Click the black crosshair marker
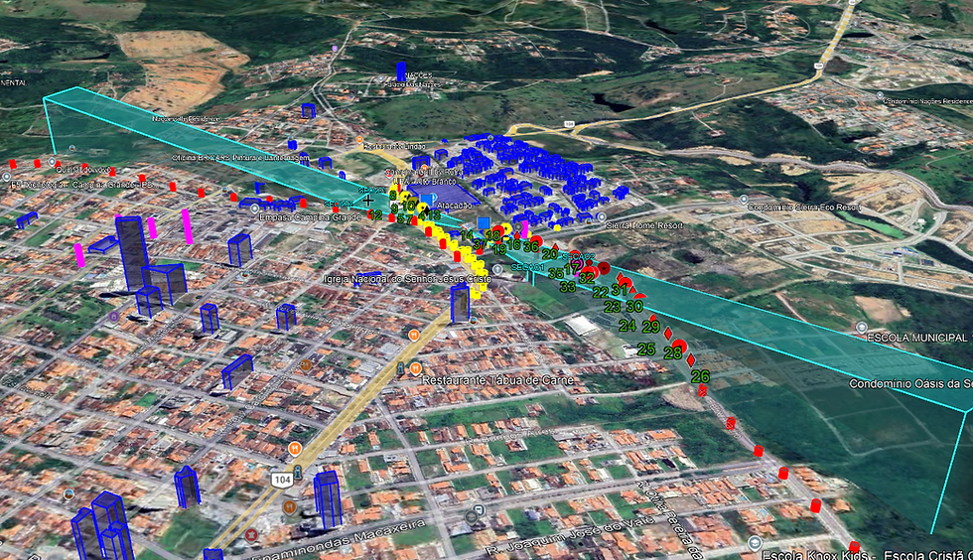The width and height of the screenshot is (973, 560). 368,201
